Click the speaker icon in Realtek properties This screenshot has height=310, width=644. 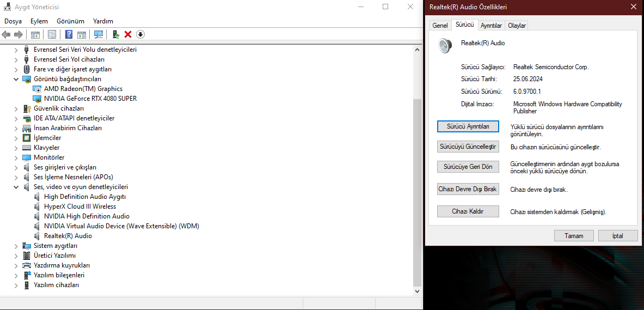tap(445, 46)
